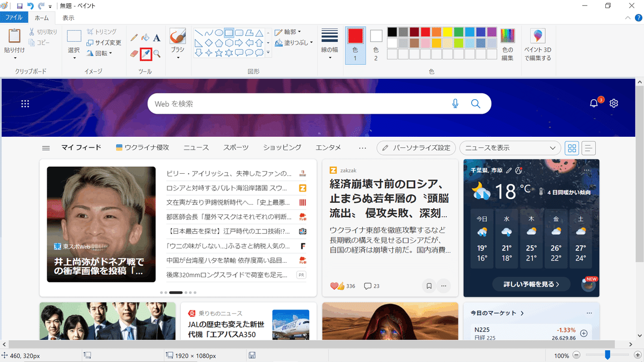Choose the Hexagon shape
The height and width of the screenshot is (362, 644).
click(x=229, y=42)
